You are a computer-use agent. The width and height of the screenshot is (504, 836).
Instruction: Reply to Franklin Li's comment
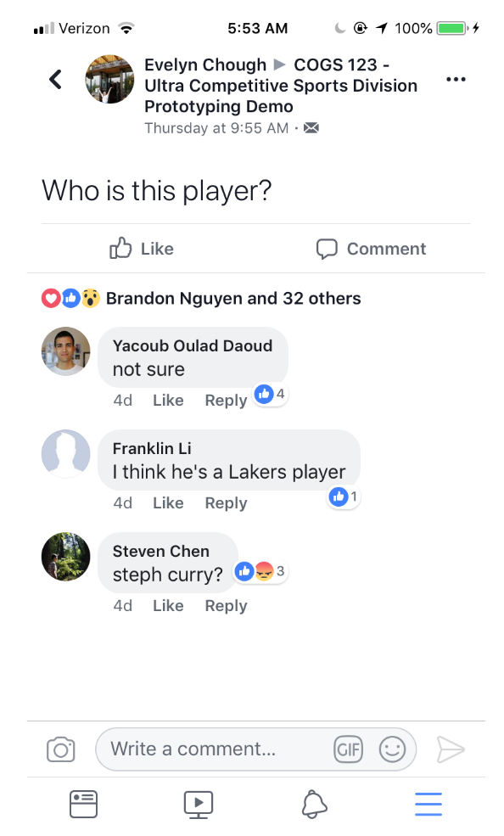coord(226,503)
